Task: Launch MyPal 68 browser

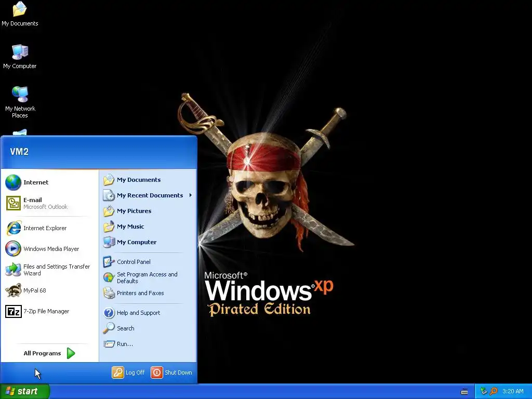Action: click(x=49, y=290)
